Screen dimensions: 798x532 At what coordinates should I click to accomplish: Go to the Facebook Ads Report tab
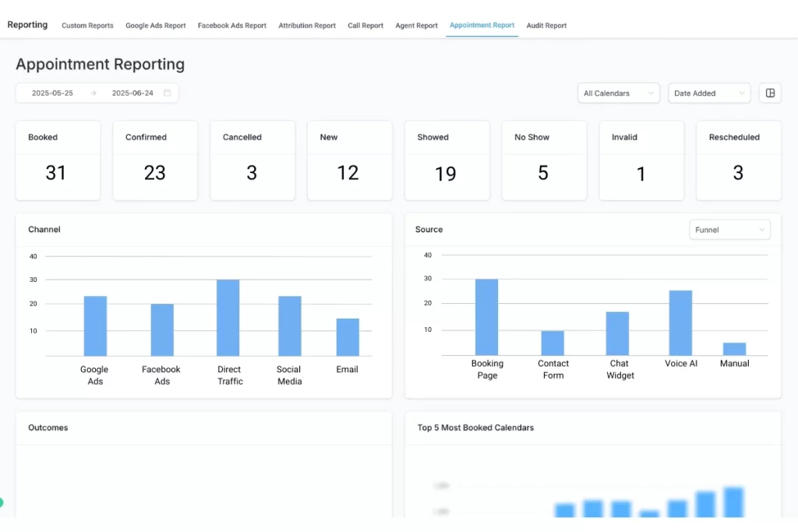232,26
